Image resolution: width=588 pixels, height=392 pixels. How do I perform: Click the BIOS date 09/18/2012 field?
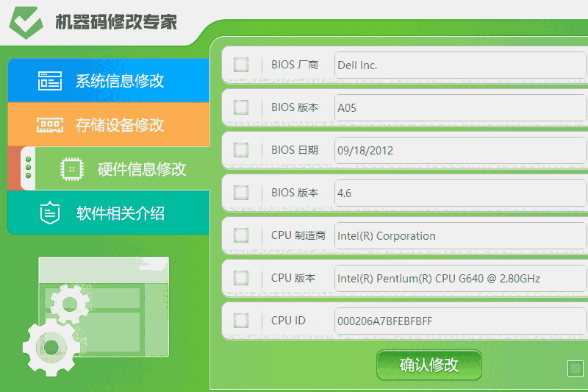pos(460,151)
